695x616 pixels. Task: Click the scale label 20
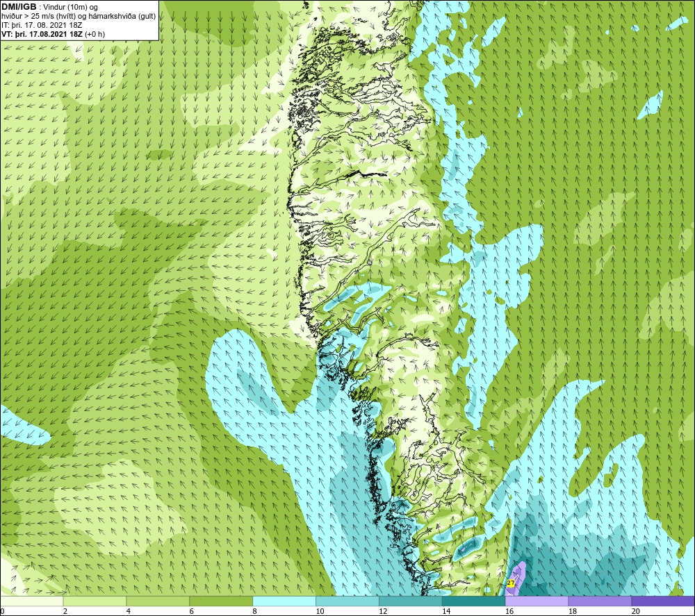tap(636, 612)
